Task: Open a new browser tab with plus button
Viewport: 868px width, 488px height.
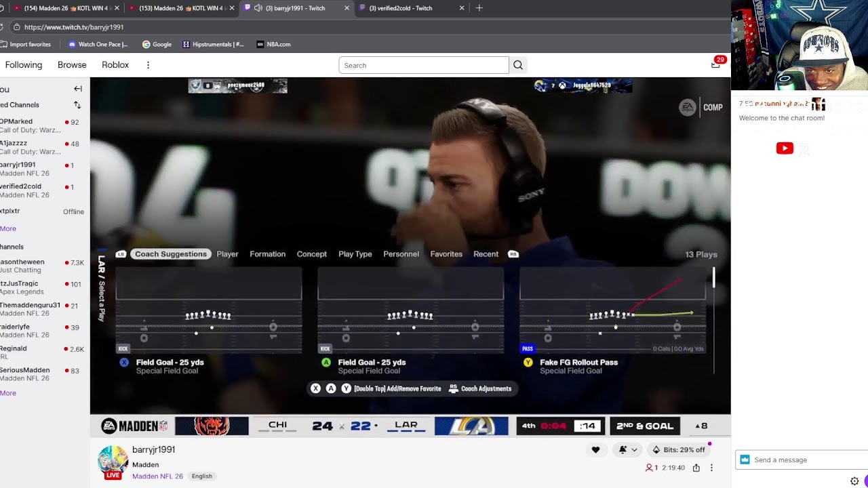Action: 479,8
